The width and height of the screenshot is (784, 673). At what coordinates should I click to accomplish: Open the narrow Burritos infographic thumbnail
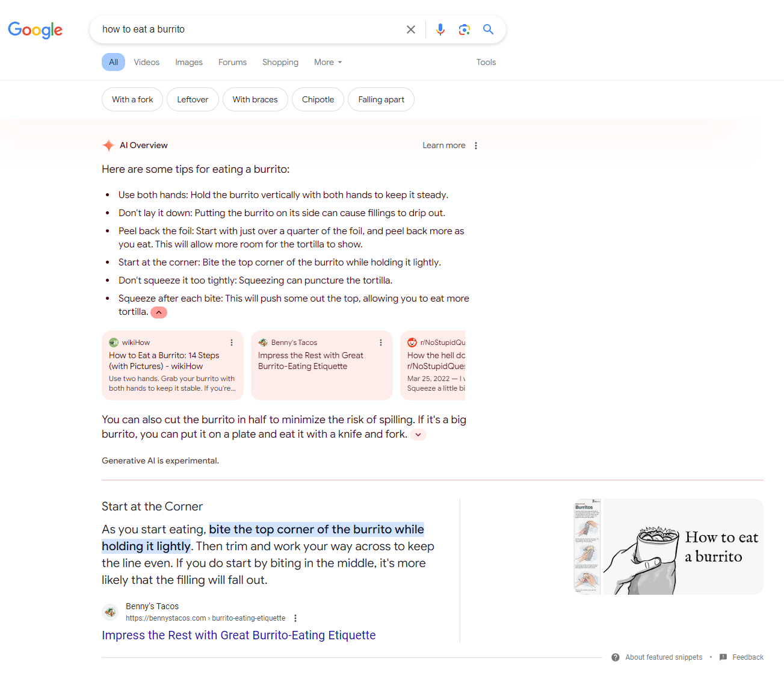tap(588, 547)
